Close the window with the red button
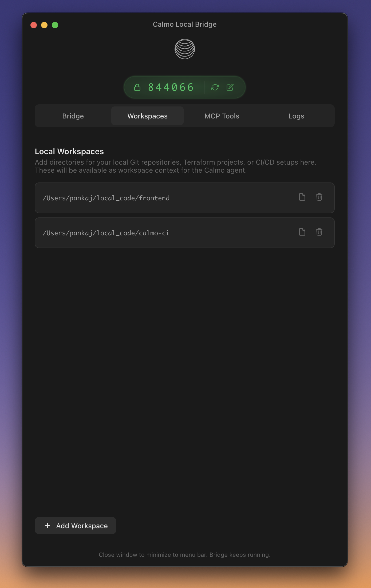Screen dimensions: 371x588 pos(34,25)
